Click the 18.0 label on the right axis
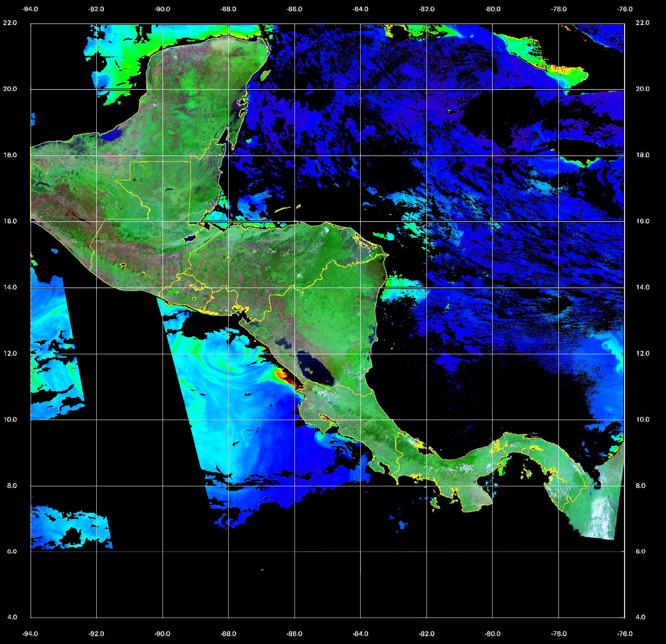 (642, 155)
